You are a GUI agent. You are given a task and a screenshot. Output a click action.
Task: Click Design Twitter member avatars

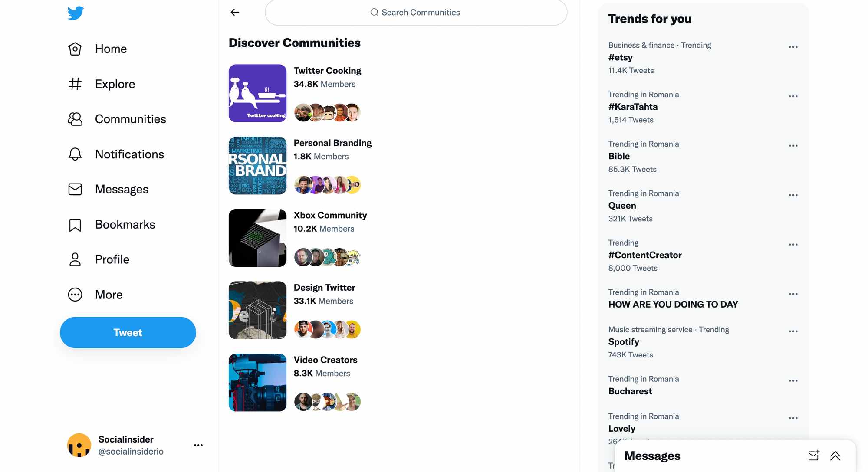coord(327,330)
